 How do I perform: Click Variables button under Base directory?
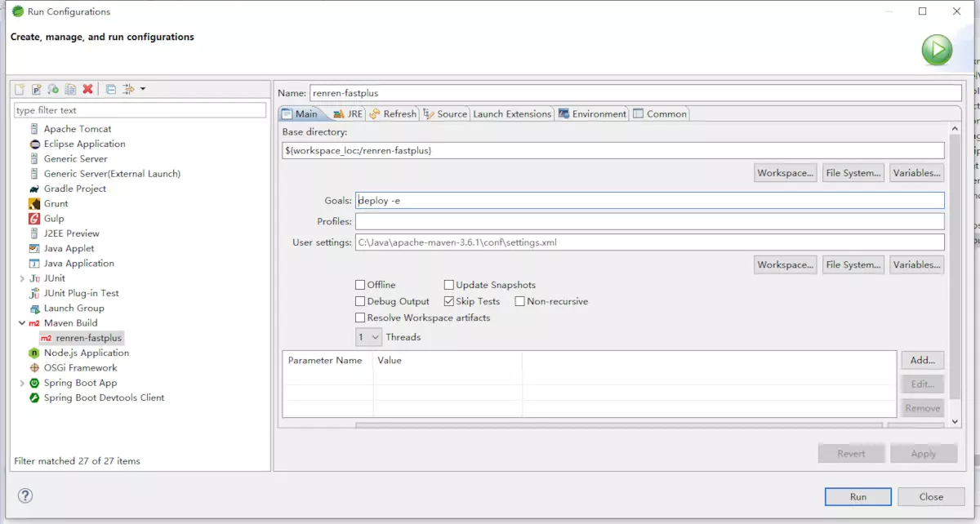[x=917, y=173]
